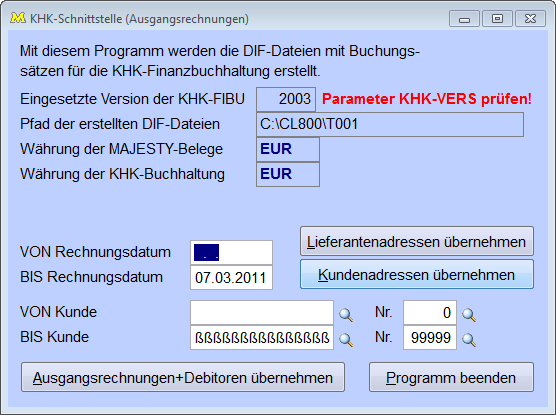The image size is (556, 415).
Task: Open lookup magnifier next to Nr. 99999
Action: pos(469,339)
